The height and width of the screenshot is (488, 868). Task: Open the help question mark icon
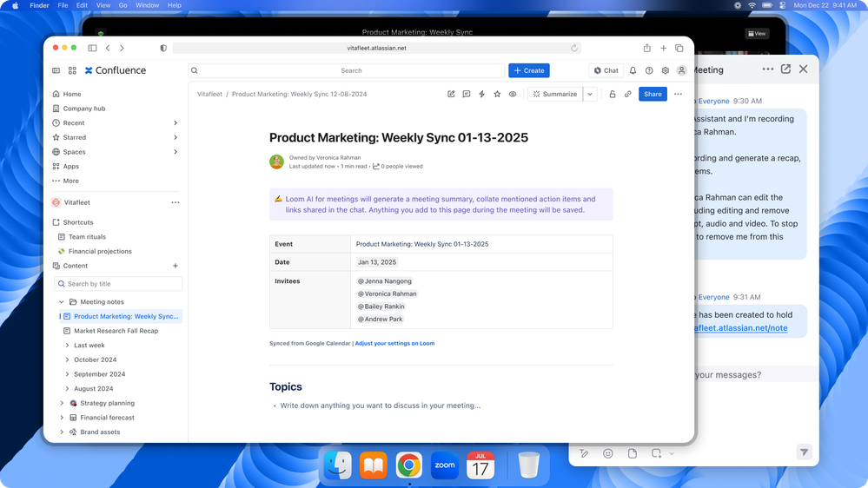649,70
